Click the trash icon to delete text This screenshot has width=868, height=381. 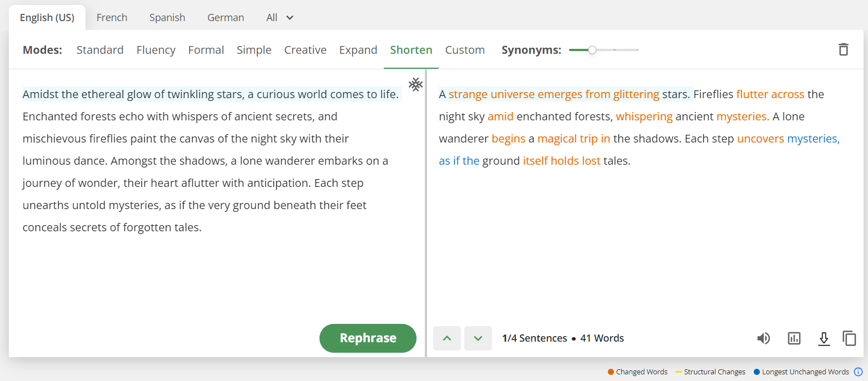843,49
